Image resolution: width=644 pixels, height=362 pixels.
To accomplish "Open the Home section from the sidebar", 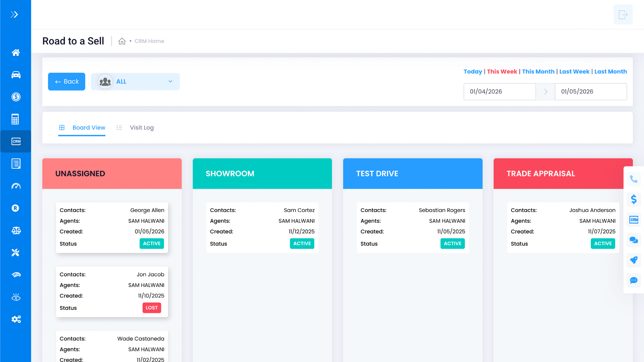I will [16, 52].
